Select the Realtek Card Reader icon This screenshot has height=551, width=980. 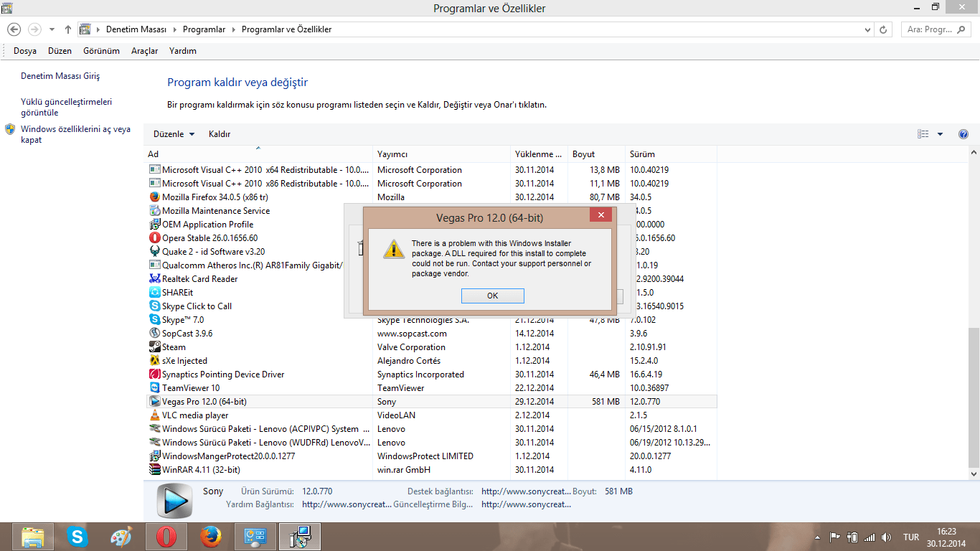click(154, 279)
